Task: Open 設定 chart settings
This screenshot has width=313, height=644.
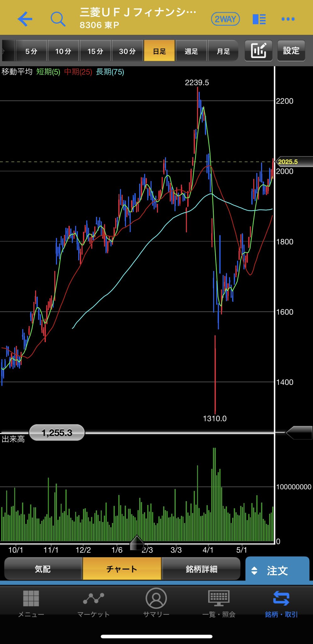Action: click(291, 51)
